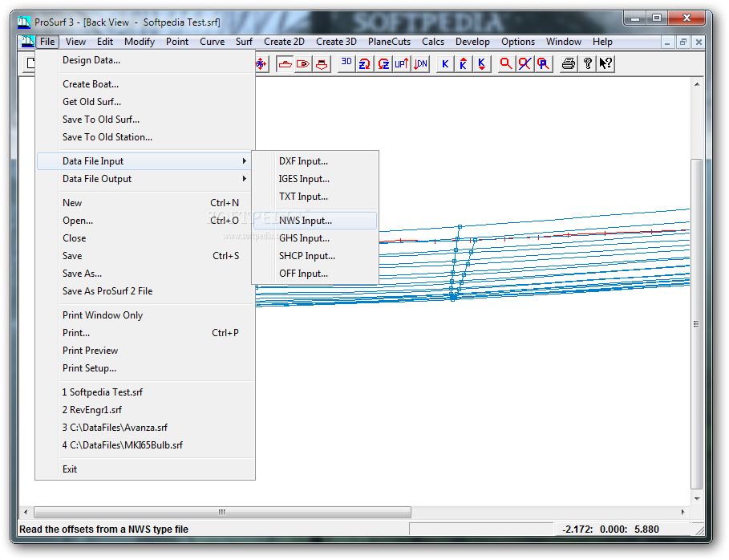Click the question mark About icon
This screenshot has width=729, height=560.
587,63
